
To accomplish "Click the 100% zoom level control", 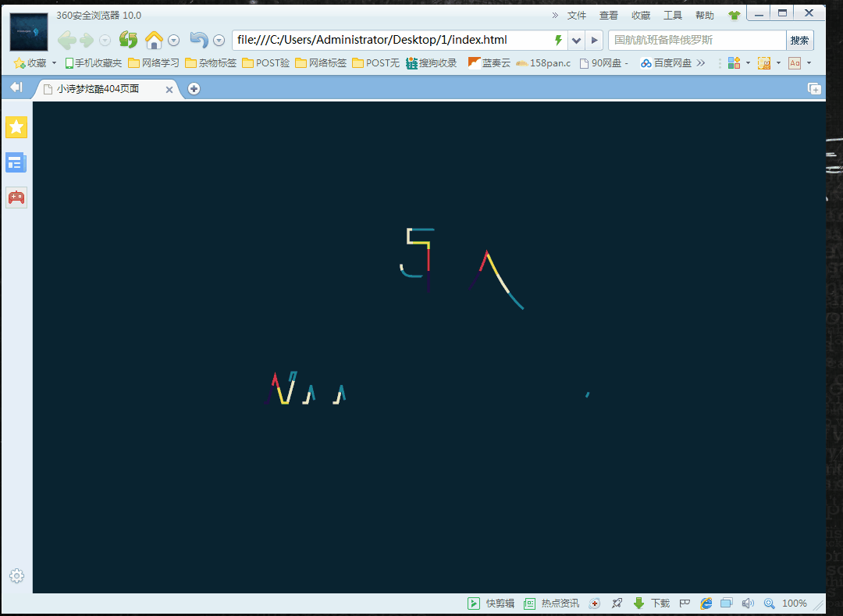I will click(x=794, y=603).
